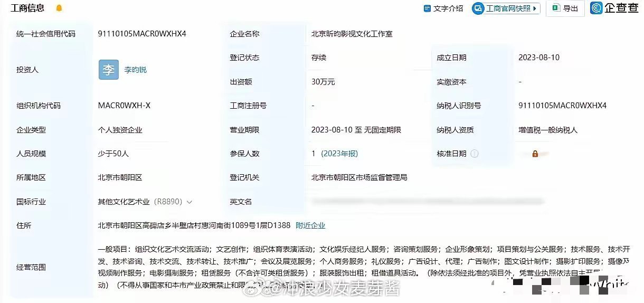The image size is (644, 303).
Task: Select business term 2023-08-10 至 无固定期限
Action: click(356, 130)
